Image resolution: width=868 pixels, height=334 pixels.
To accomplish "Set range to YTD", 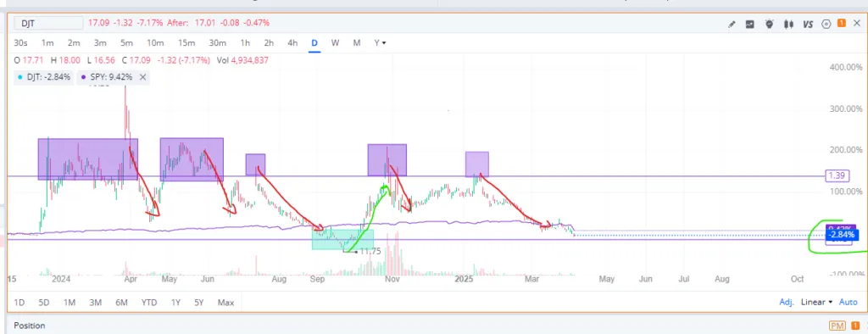I will coord(149,303).
